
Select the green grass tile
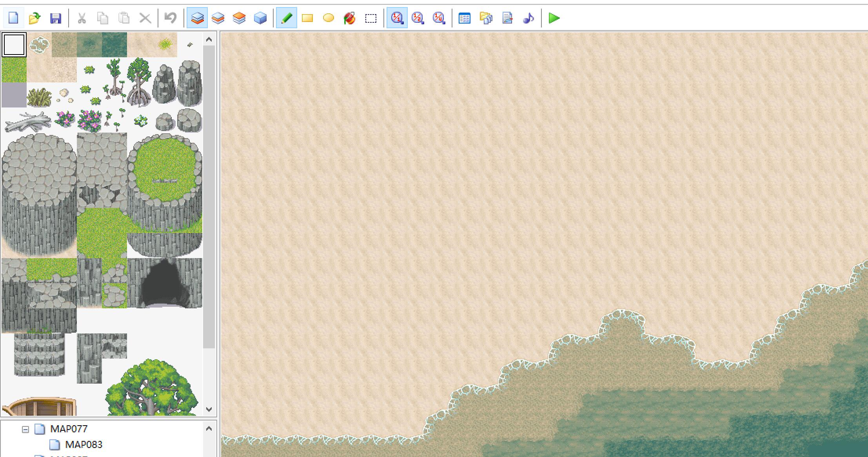pos(14,70)
